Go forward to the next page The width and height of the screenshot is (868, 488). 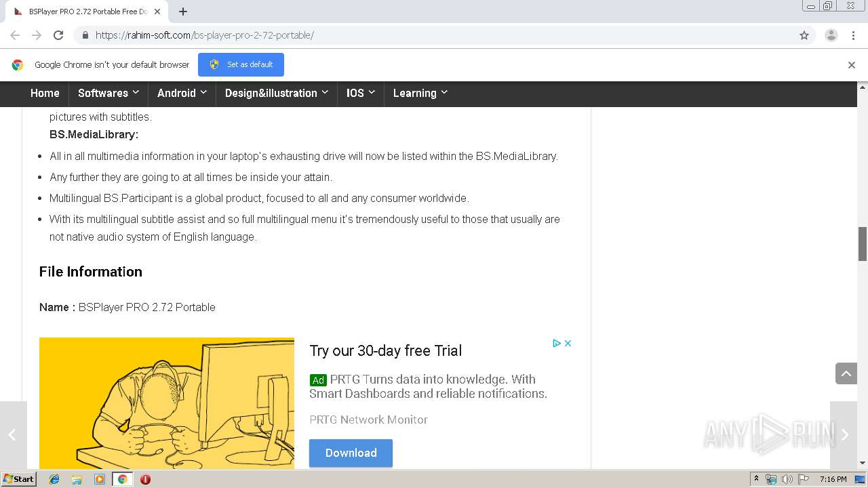pyautogui.click(x=37, y=35)
